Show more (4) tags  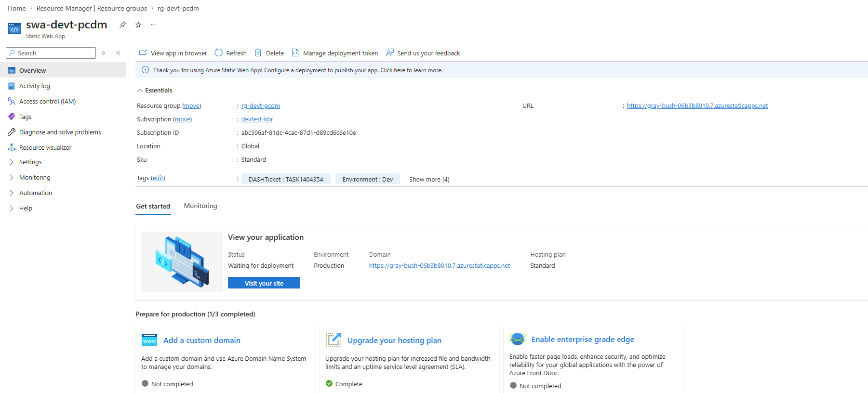click(x=429, y=179)
